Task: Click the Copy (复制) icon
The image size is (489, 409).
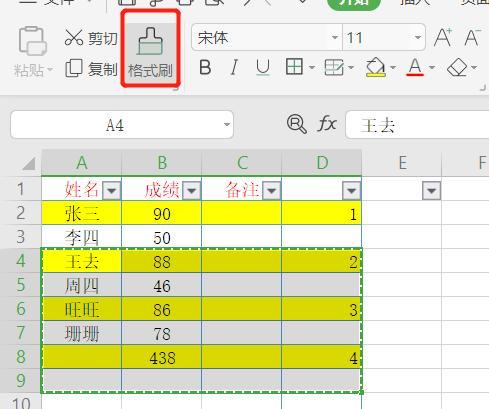Action: 74,69
